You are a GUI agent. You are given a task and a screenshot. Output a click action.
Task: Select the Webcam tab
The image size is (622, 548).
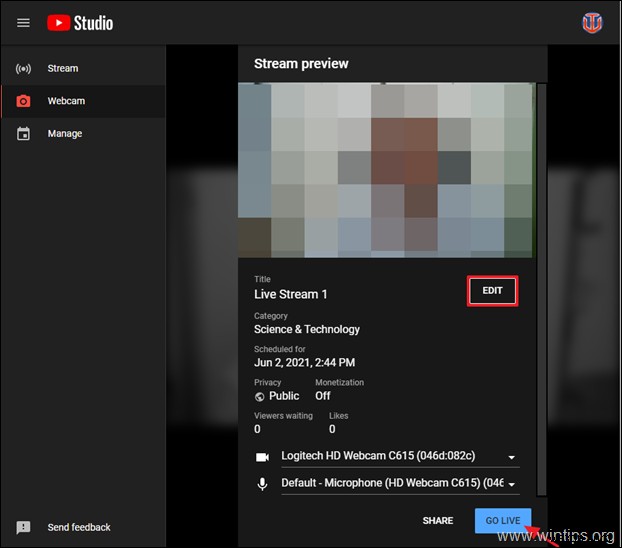pos(83,101)
